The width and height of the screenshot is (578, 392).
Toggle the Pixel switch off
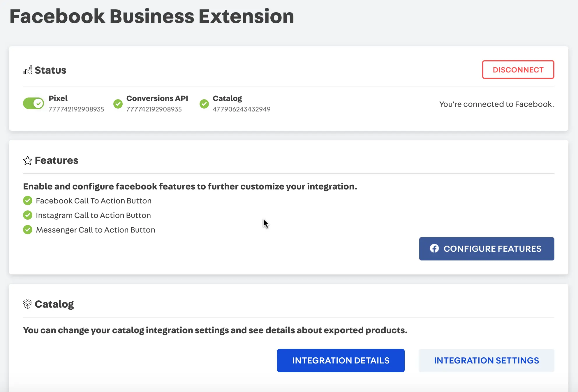(x=34, y=103)
